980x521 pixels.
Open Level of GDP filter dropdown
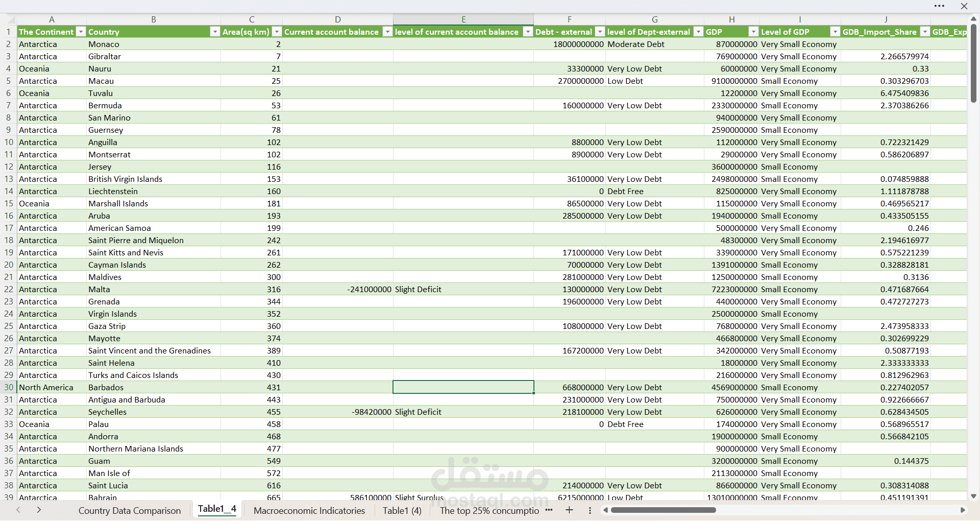[x=835, y=32]
